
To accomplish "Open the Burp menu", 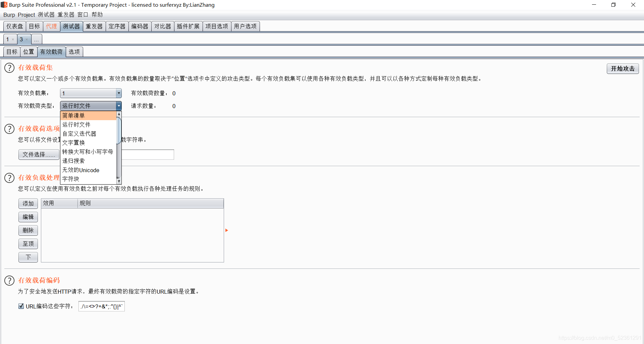I will [9, 15].
